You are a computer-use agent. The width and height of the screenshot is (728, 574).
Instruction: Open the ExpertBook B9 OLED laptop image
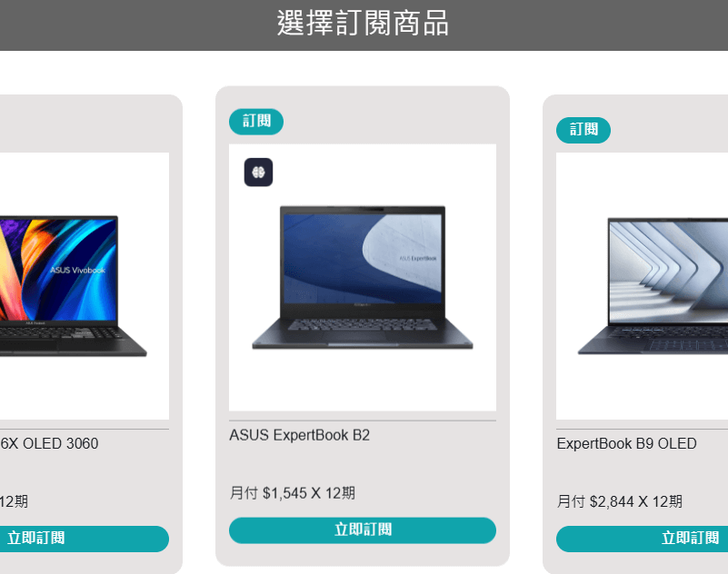coord(642,286)
